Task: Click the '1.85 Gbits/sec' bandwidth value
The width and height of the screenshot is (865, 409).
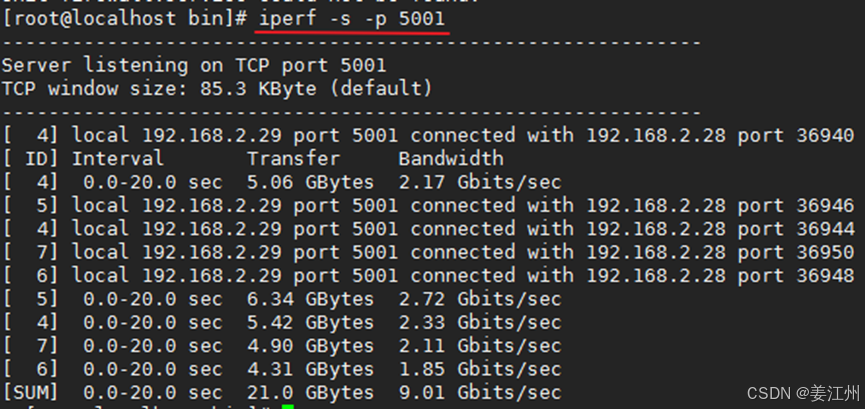Action: tap(480, 369)
